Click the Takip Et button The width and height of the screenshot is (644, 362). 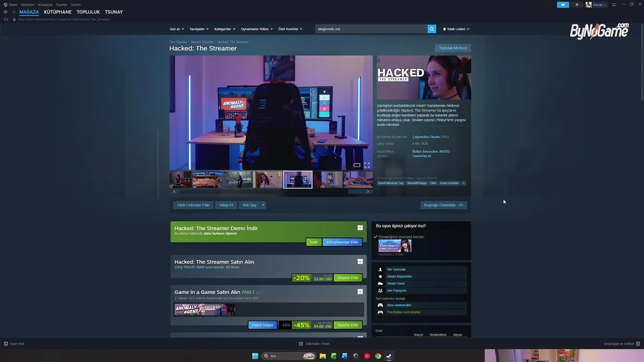[226, 205]
